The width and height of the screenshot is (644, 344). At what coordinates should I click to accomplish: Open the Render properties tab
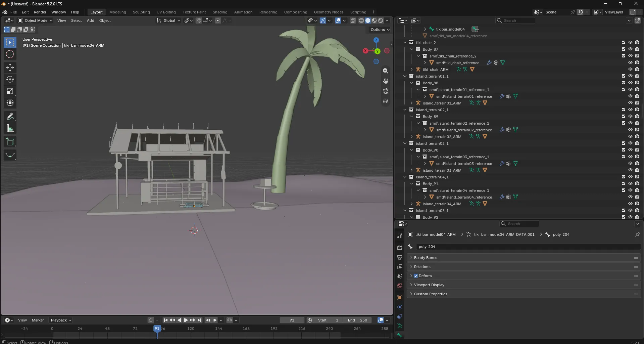coord(399,248)
